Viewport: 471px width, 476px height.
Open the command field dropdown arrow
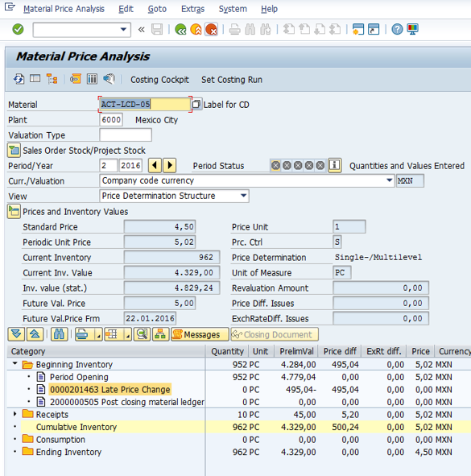[123, 30]
